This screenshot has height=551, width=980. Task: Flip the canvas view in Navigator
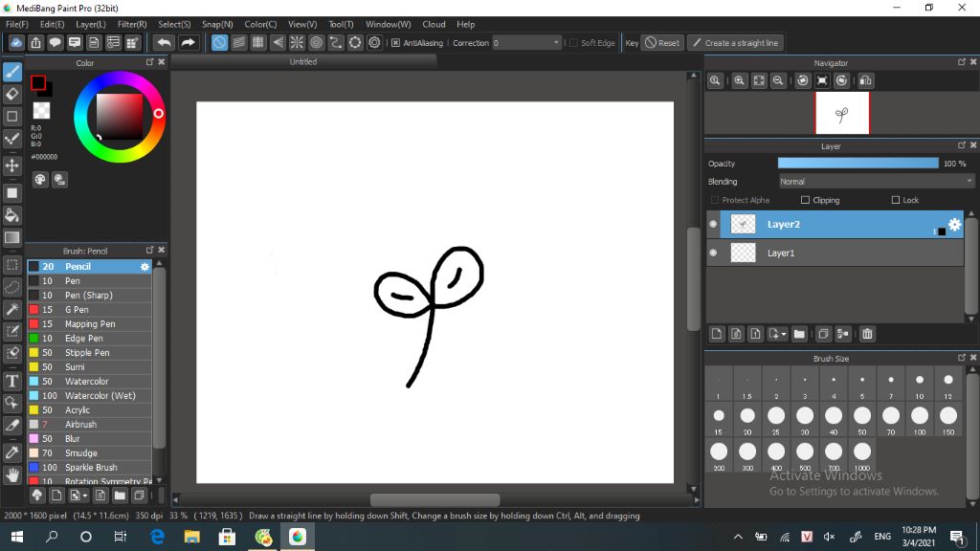[865, 80]
